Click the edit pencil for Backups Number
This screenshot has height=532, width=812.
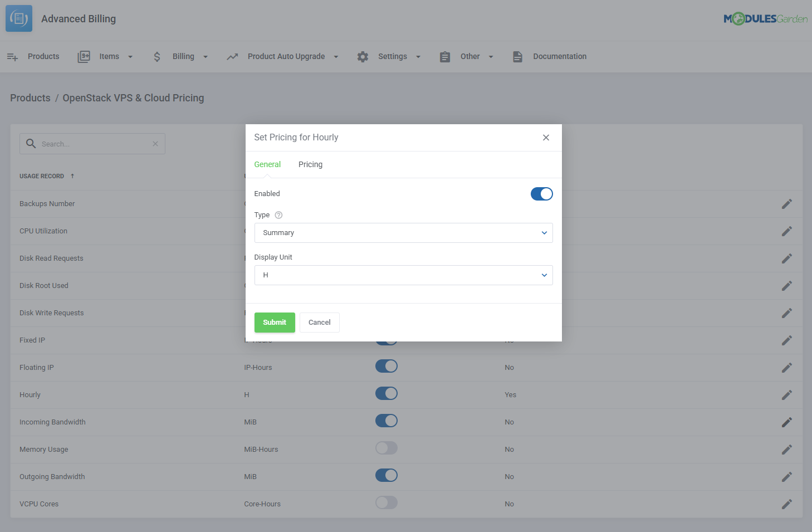(786, 204)
